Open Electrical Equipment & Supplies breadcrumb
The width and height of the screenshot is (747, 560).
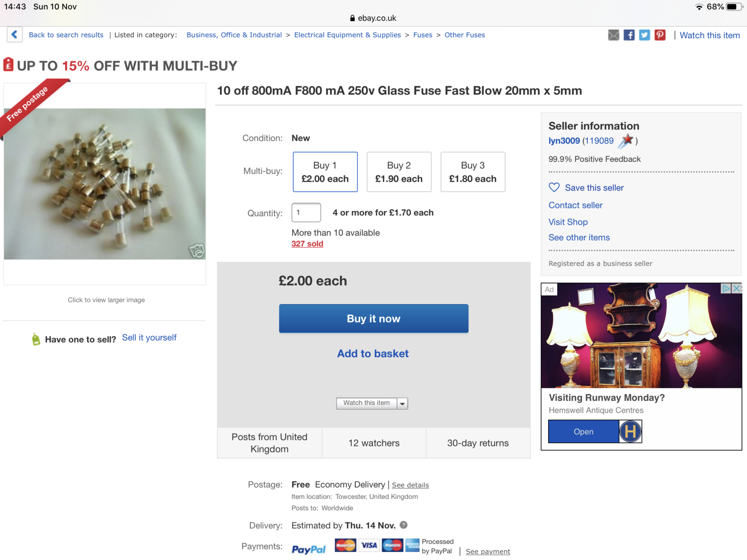(347, 35)
